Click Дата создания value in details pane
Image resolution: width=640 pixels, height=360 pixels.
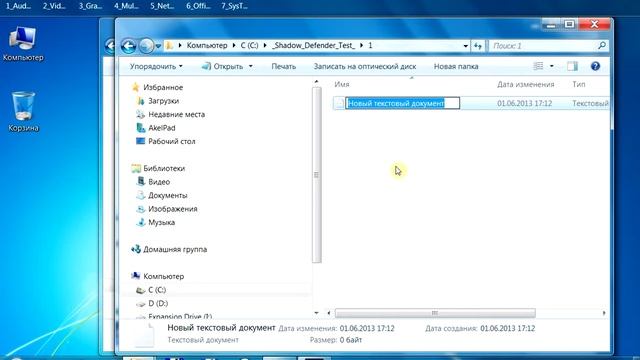507,329
